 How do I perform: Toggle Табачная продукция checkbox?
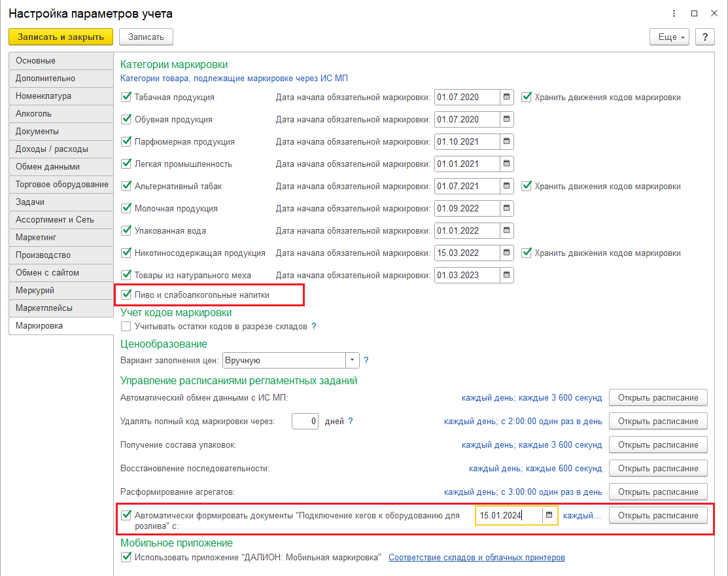126,97
